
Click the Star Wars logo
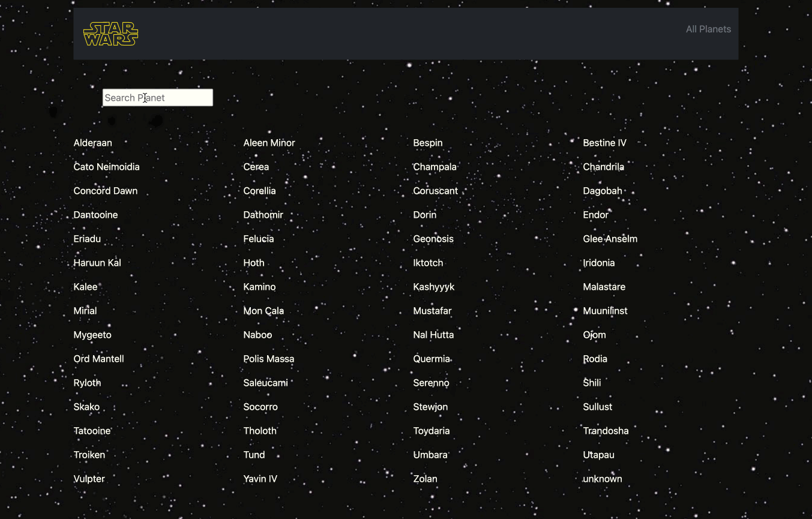[111, 34]
